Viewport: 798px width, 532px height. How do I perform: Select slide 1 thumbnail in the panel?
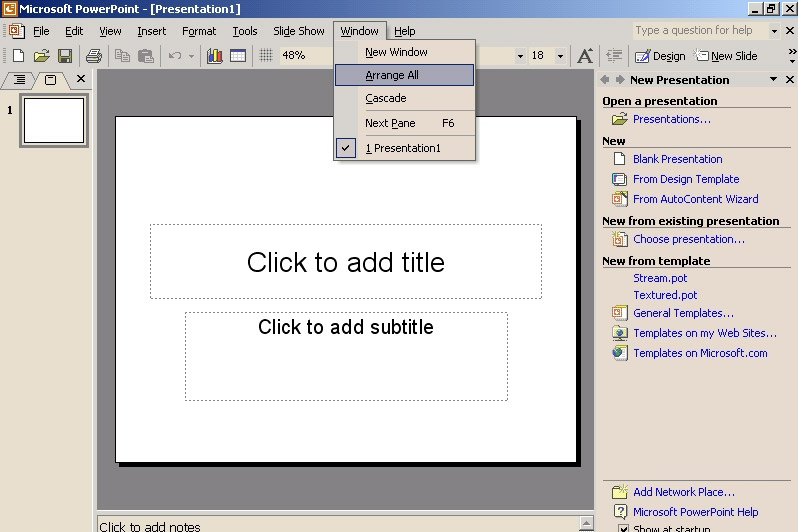coord(54,121)
